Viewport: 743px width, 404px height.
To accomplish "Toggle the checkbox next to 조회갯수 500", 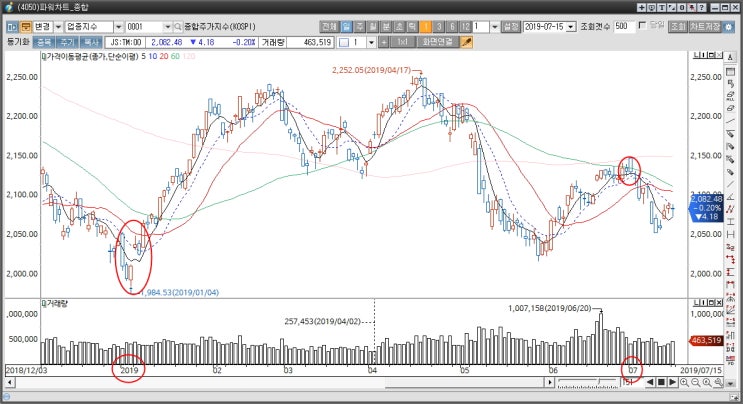I will point(643,26).
